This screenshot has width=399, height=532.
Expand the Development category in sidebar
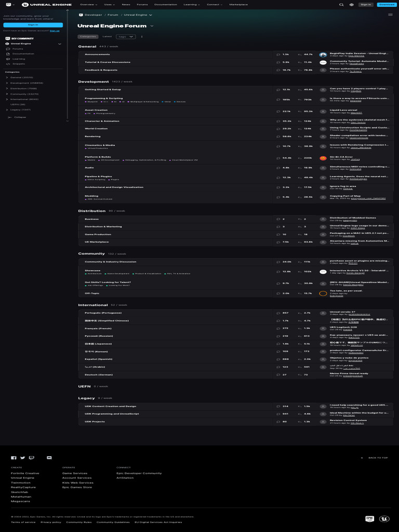[x=7, y=83]
